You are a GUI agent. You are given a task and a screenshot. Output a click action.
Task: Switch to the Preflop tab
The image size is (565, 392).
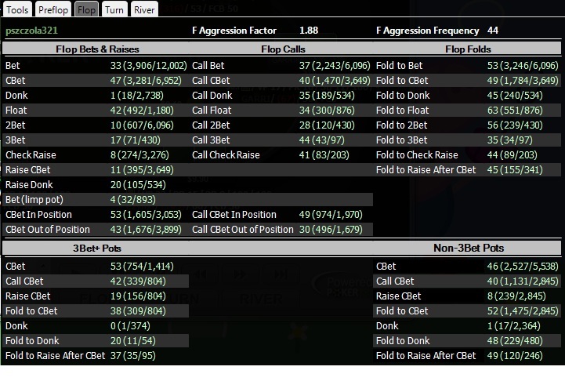(53, 9)
